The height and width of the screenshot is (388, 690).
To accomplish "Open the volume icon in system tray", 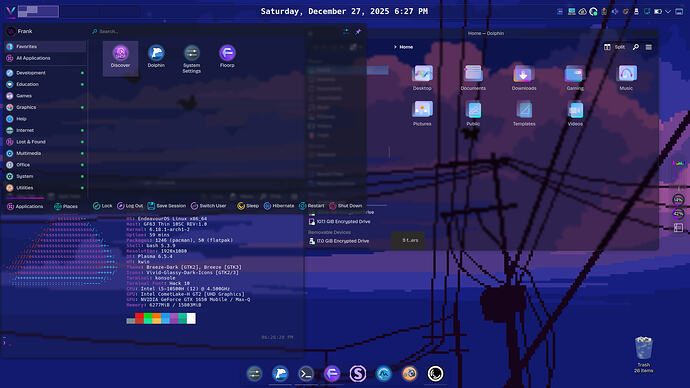I will coord(615,11).
